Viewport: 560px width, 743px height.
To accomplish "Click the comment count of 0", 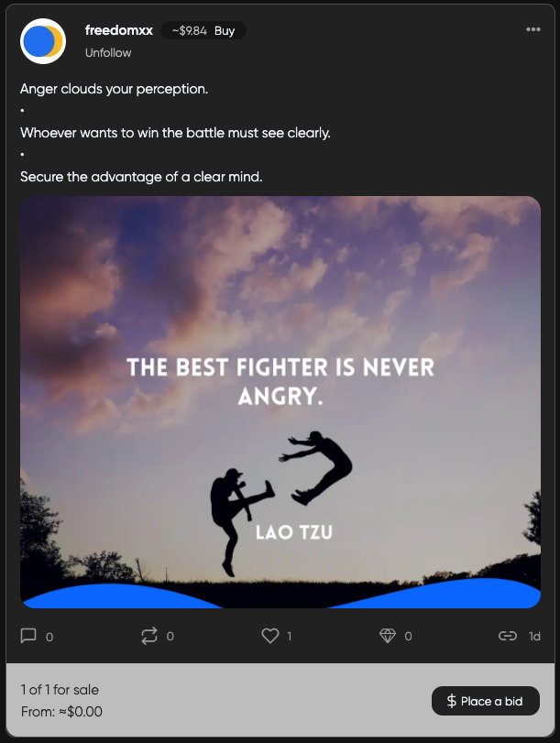I will coord(49,637).
